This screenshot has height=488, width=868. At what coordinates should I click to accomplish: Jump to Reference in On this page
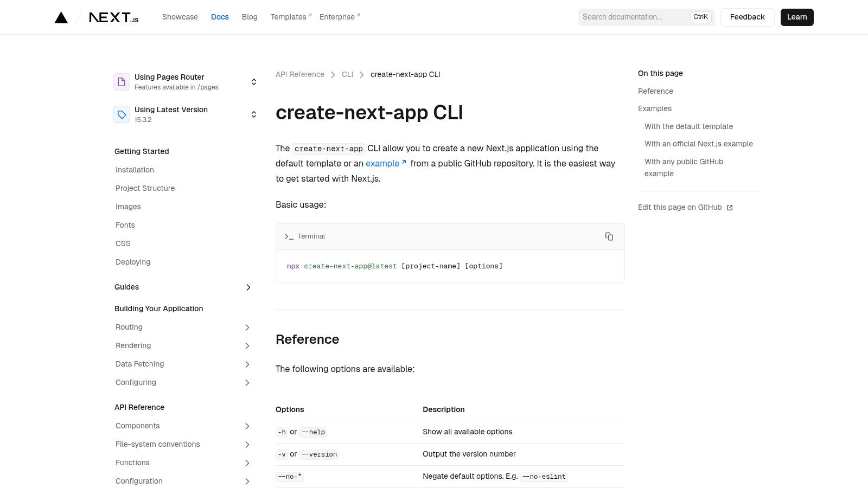tap(655, 91)
